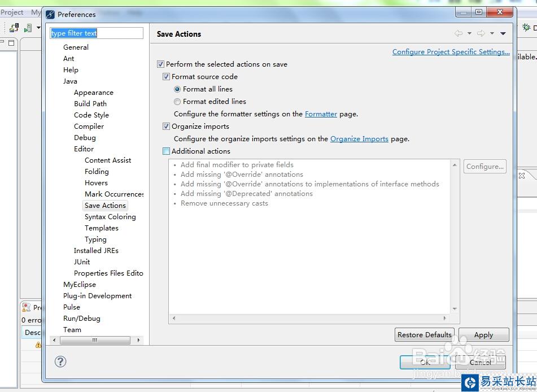Viewport: 537px width, 392px height.
Task: Select JUnit under Java
Action: click(82, 262)
